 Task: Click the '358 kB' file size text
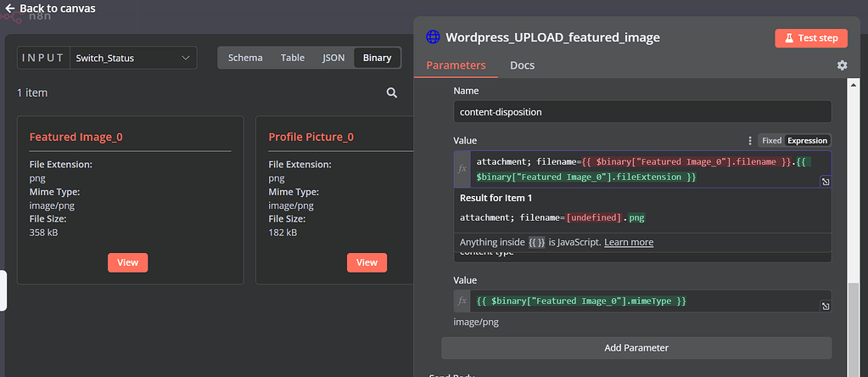tap(43, 233)
